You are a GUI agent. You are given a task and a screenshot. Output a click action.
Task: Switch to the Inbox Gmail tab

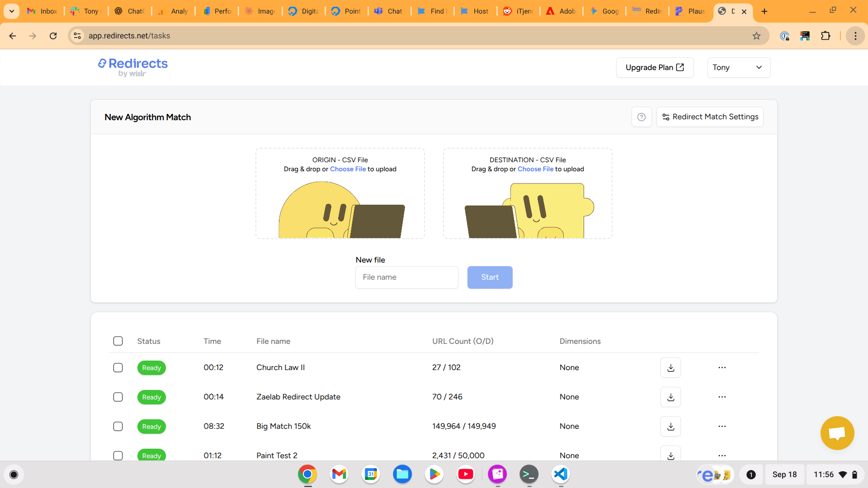pos(42,11)
